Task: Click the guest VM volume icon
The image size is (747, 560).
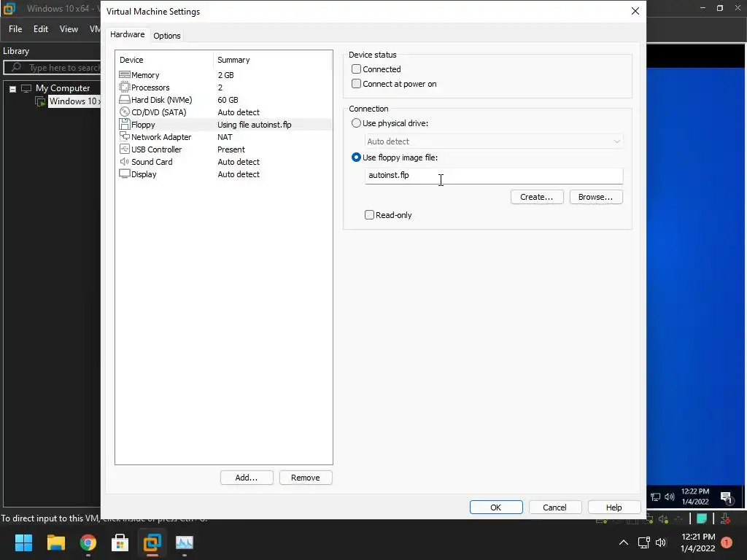Action: [670, 497]
